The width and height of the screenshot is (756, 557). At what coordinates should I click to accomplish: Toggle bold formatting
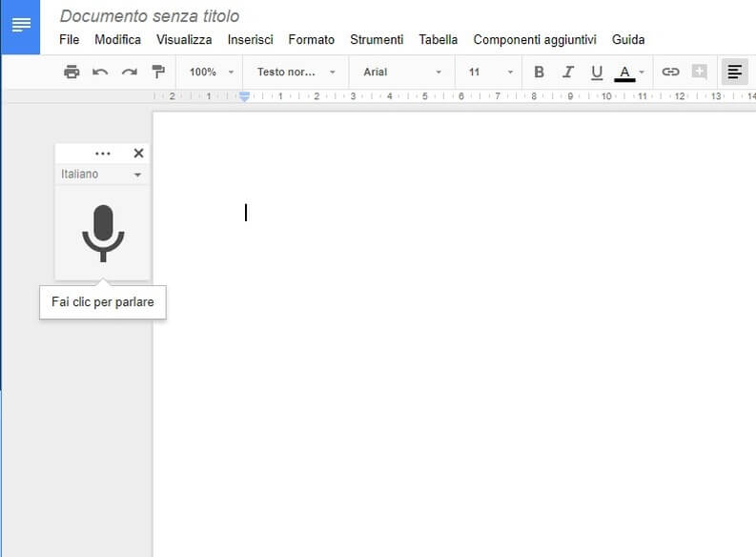coord(539,72)
